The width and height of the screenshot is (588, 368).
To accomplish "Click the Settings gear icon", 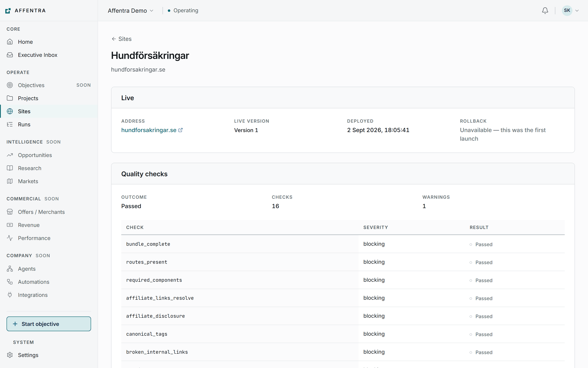I will 10,355.
